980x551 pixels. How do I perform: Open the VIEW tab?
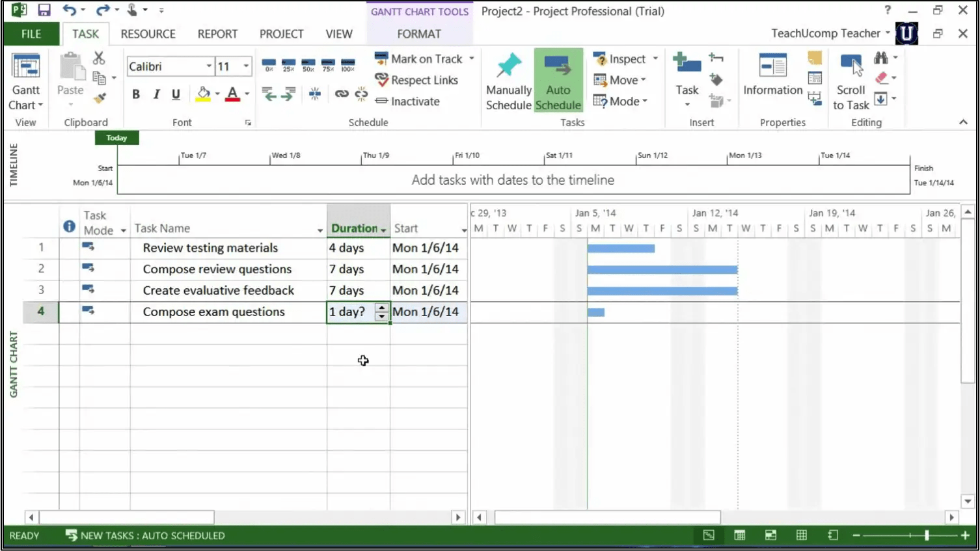[x=339, y=34]
